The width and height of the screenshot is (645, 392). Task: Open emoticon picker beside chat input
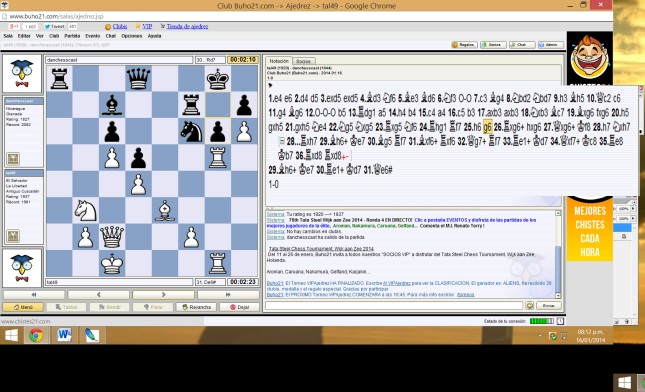coord(529,306)
